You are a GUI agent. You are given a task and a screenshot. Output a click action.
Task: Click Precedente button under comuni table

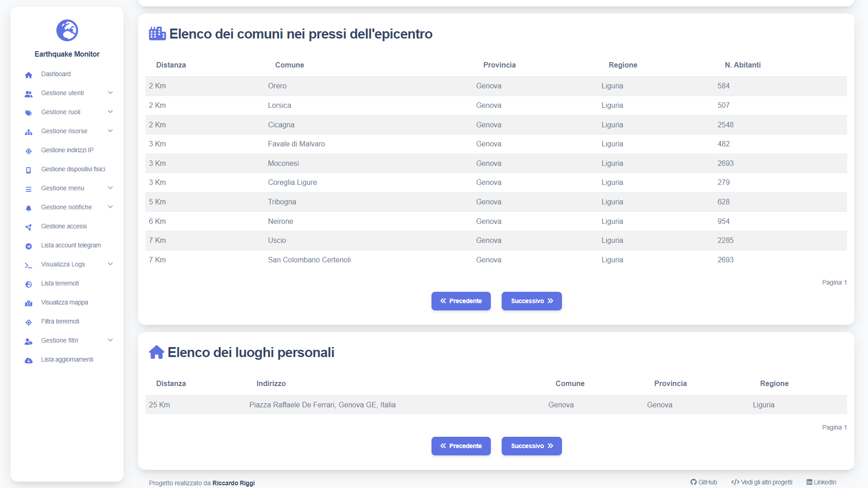click(x=461, y=301)
